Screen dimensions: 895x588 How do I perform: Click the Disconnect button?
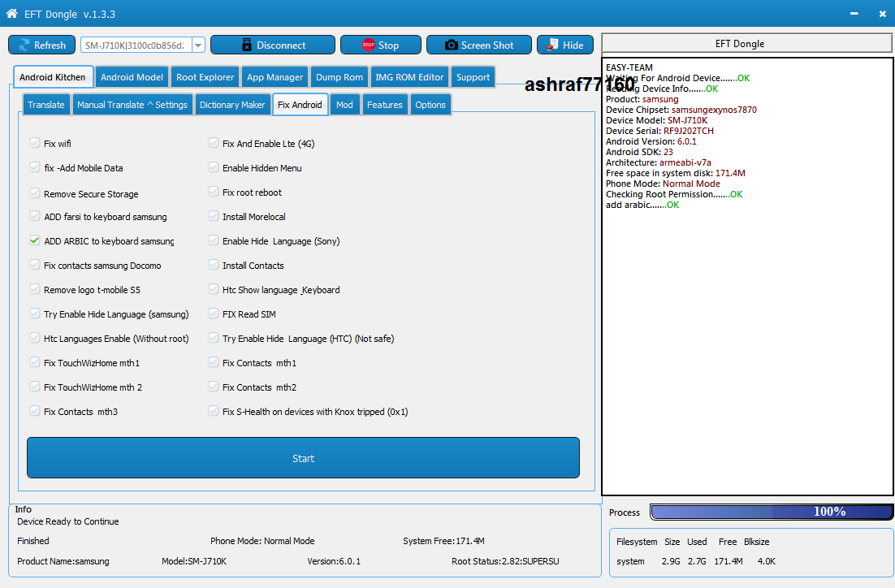click(273, 45)
